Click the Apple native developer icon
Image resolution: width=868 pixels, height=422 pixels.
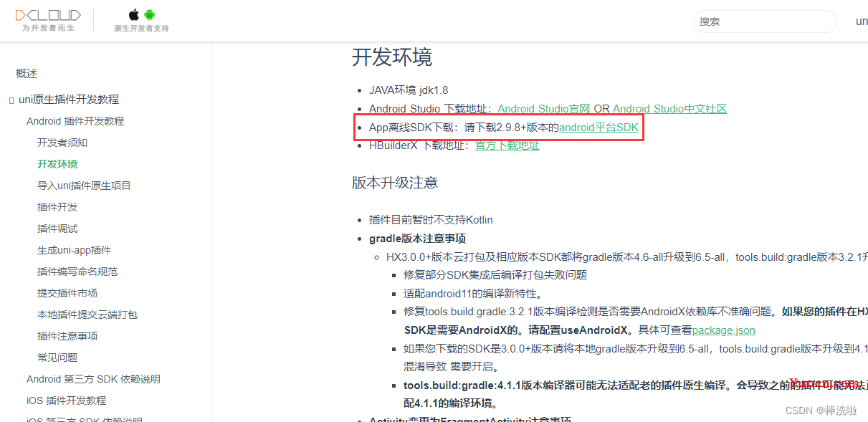coord(134,14)
